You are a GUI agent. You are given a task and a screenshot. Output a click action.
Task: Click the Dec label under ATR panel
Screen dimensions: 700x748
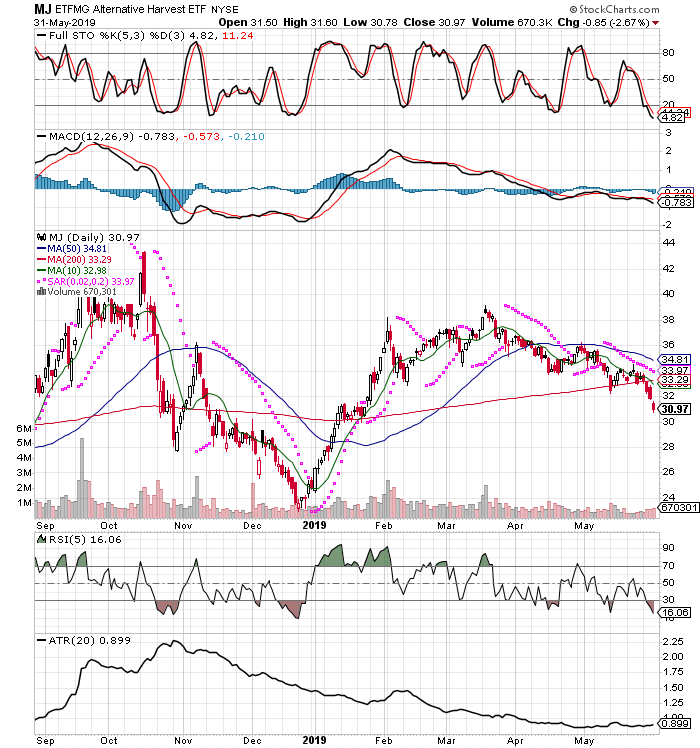pos(252,740)
